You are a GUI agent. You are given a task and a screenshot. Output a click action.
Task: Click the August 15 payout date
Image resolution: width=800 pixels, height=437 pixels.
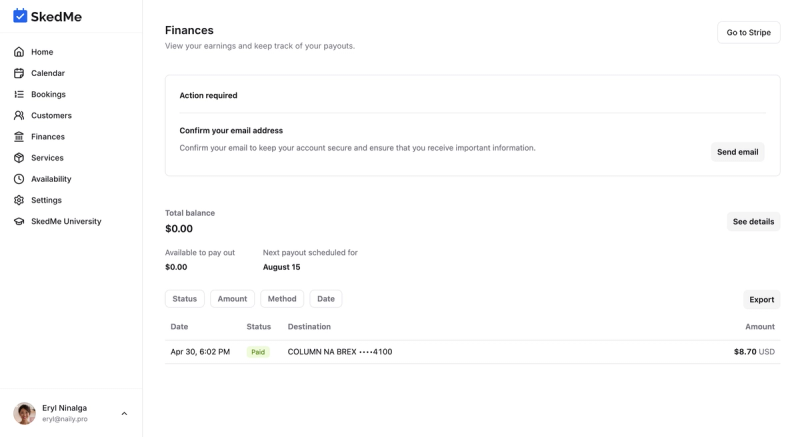[x=282, y=267]
